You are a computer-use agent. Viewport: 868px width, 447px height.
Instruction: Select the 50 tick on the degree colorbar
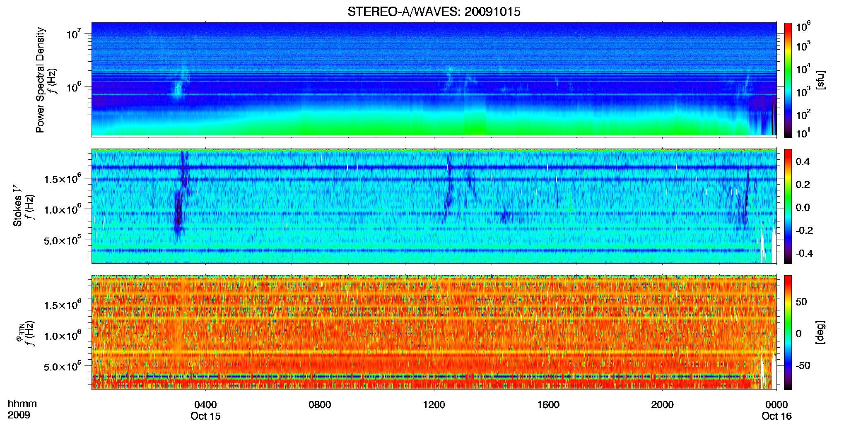[801, 302]
